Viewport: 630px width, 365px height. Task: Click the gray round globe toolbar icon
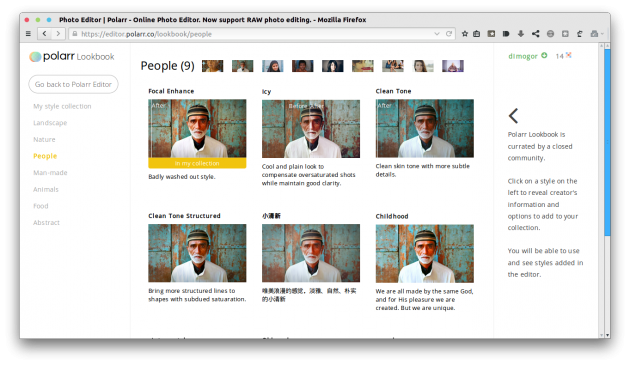pyautogui.click(x=550, y=34)
